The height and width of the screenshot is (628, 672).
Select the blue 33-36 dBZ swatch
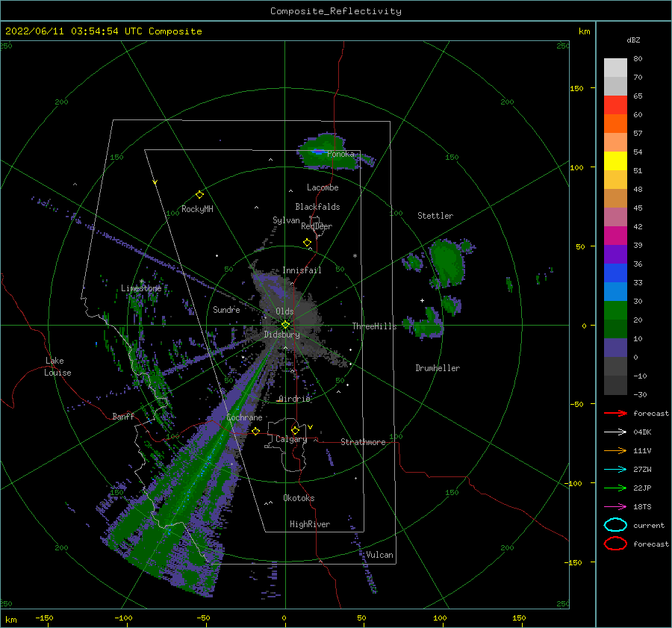(x=615, y=273)
